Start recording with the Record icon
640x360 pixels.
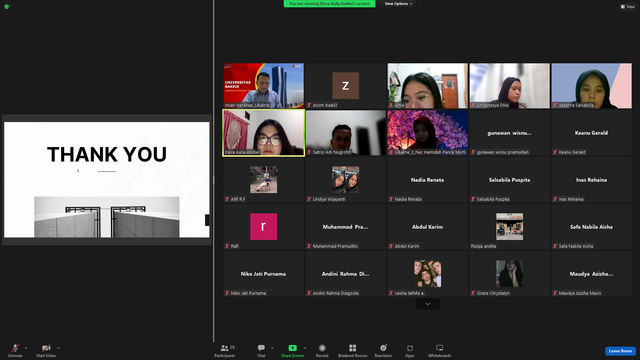[x=322, y=348]
